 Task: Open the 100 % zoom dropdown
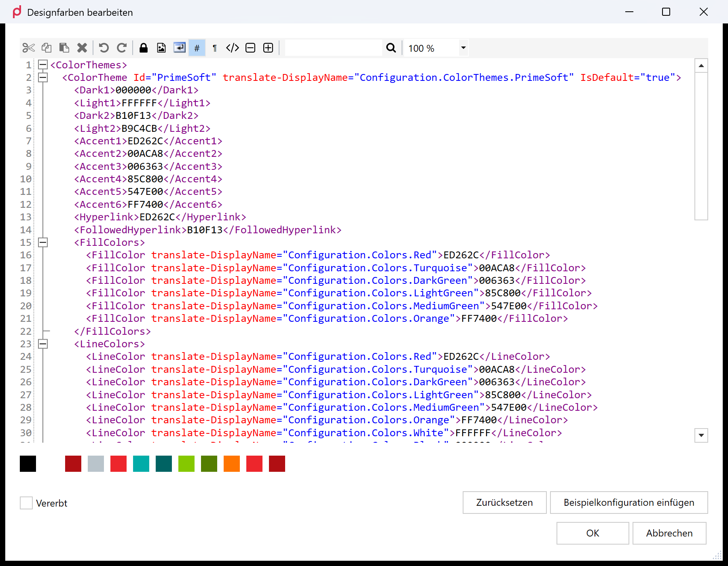pyautogui.click(x=463, y=48)
